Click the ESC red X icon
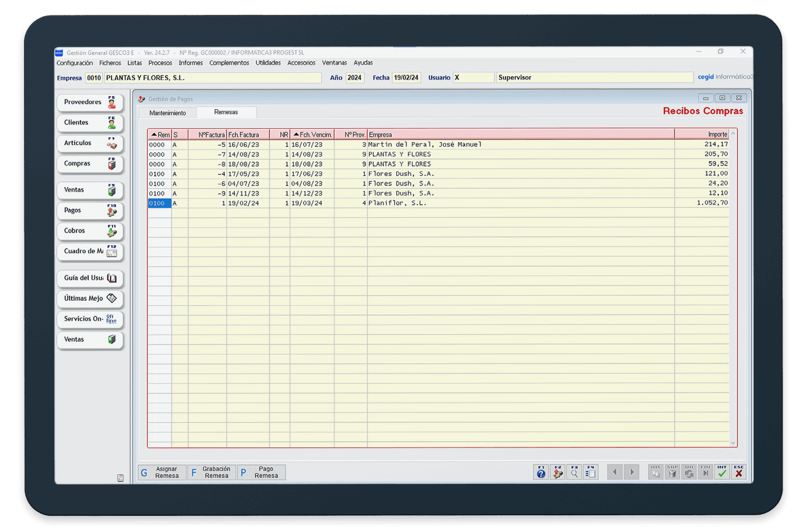This screenshot has width=807, height=532. pos(739,472)
